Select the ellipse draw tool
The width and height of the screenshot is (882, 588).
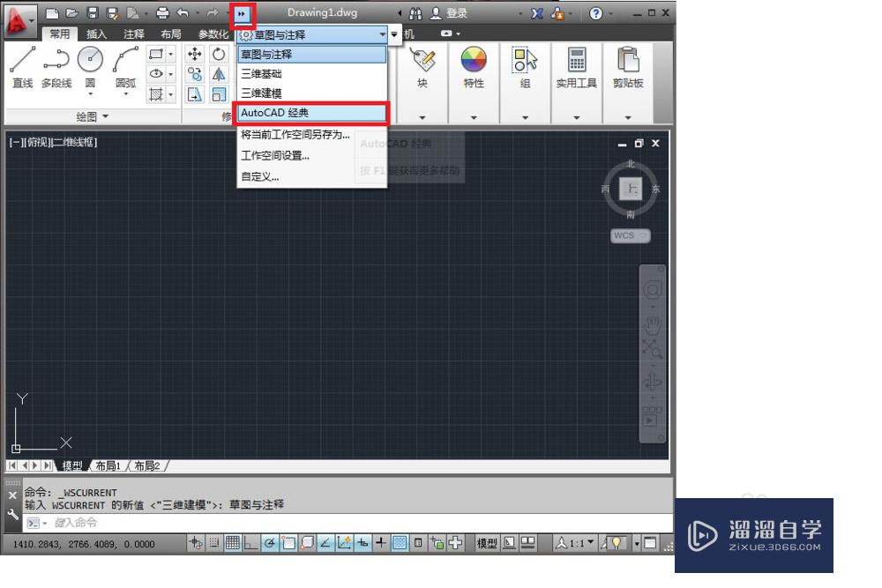click(x=156, y=74)
